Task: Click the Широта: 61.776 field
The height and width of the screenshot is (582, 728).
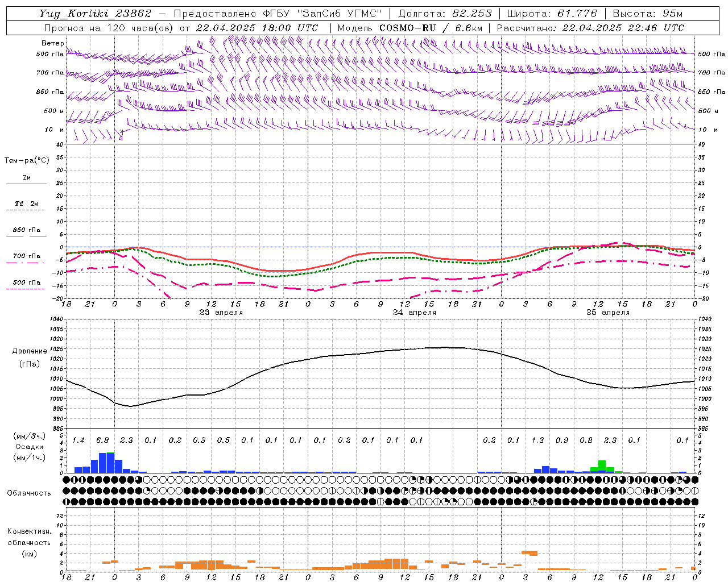Action: [551, 14]
